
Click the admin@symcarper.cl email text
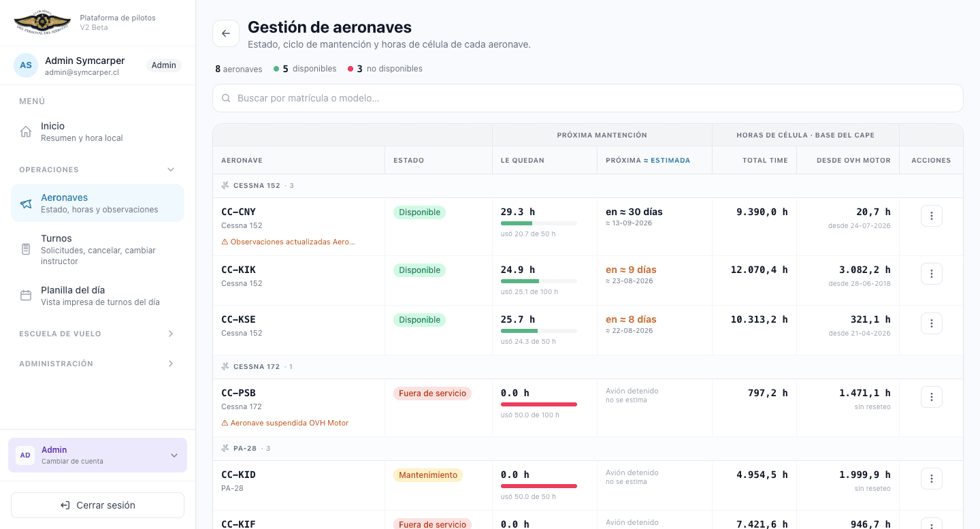82,72
